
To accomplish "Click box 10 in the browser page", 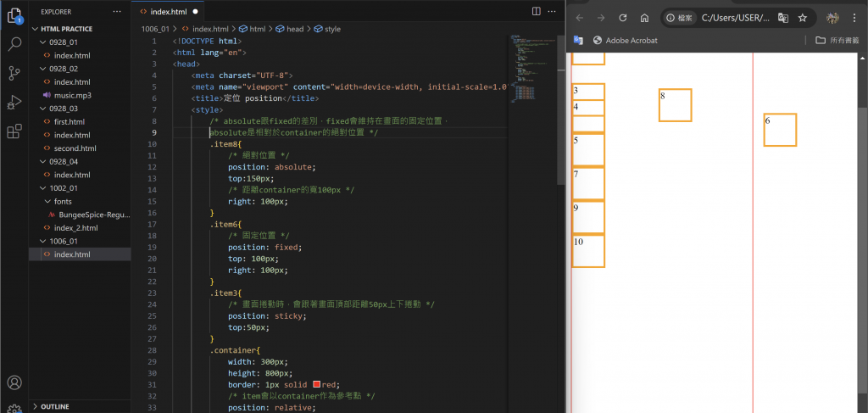I will [x=588, y=251].
